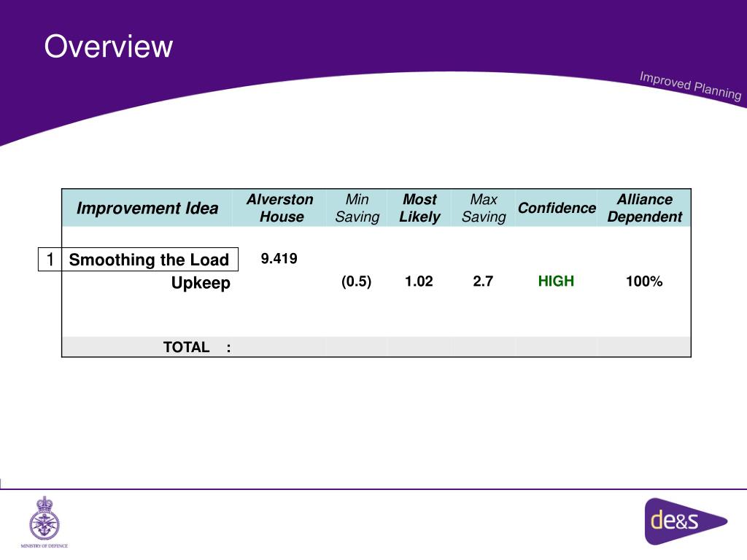Click the Min Saving column header
The width and height of the screenshot is (747, 560).
point(357,208)
